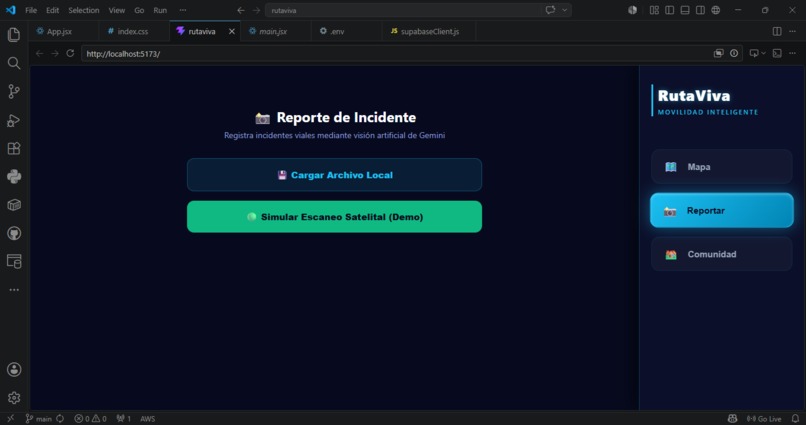Open the Run menu
This screenshot has height=425, width=806.
[x=160, y=10]
